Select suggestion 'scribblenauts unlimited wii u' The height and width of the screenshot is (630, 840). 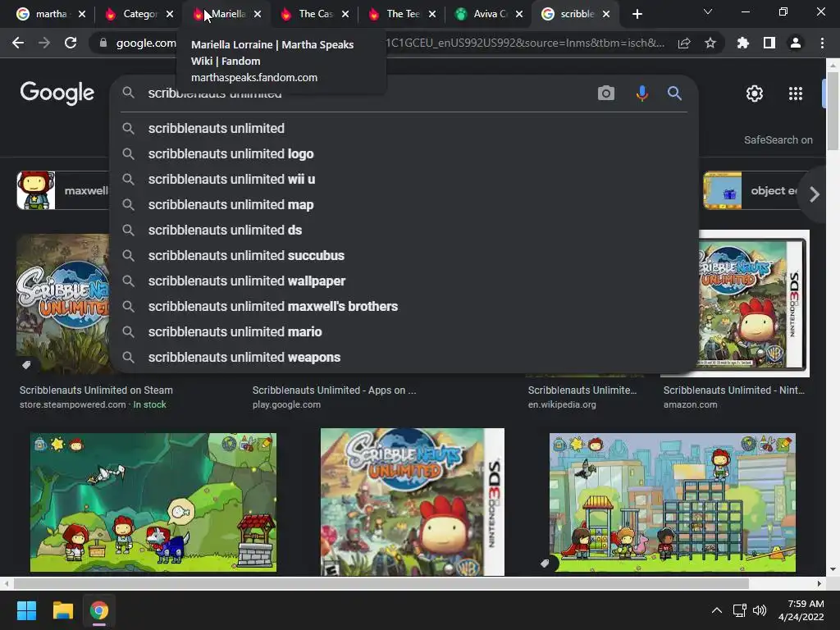[x=404, y=179]
